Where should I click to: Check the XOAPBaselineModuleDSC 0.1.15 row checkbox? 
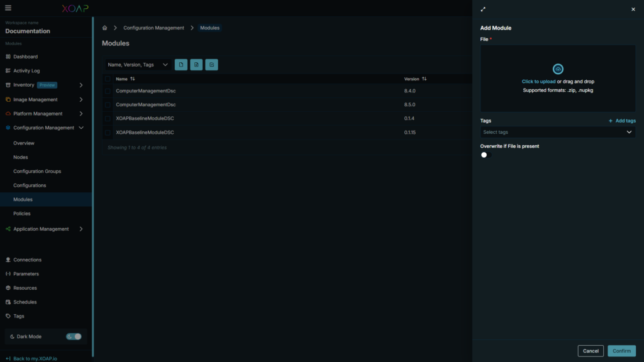coord(108,133)
